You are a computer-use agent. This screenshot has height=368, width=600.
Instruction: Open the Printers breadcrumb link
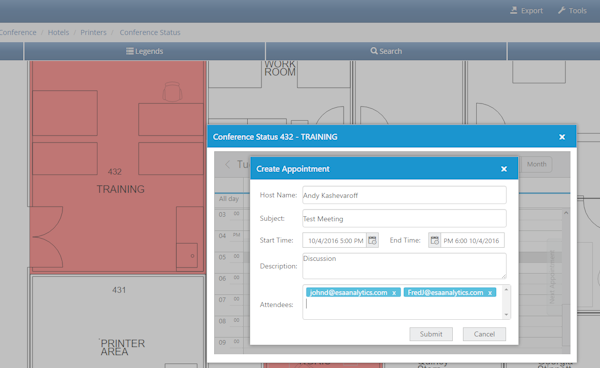click(x=93, y=33)
